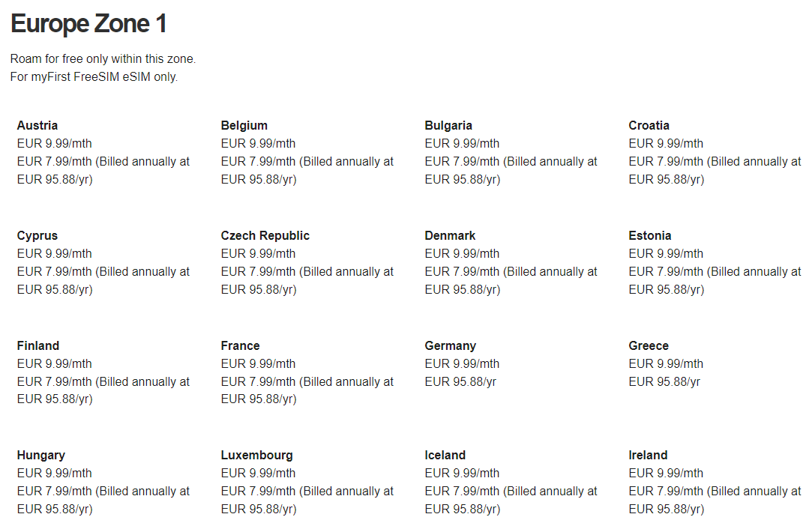Select the Czech Republic label
This screenshot has height=523, width=812.
pos(265,235)
